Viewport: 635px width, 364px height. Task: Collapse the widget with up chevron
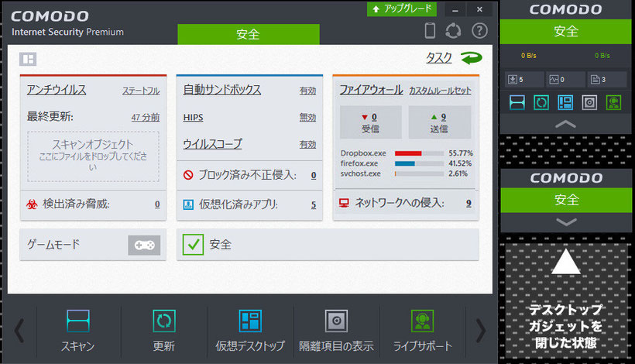566,124
